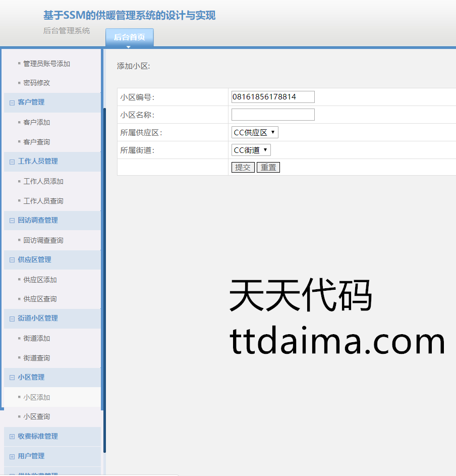The width and height of the screenshot is (456, 476).
Task: Focus the 小区编号 input field
Action: [273, 97]
